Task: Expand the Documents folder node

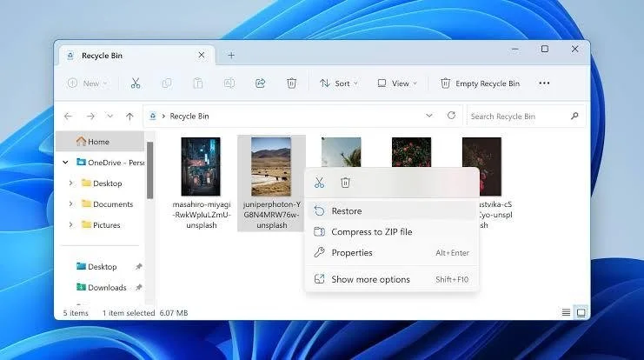Action: (70, 203)
